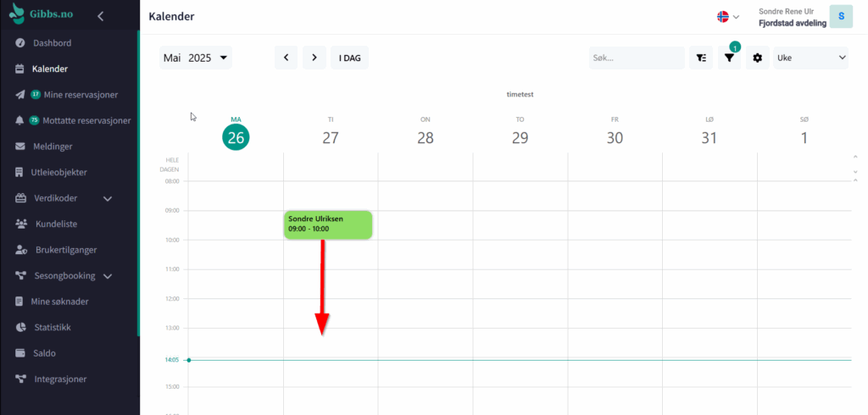
Task: Open Mottatte reservasjoner page
Action: pos(86,120)
